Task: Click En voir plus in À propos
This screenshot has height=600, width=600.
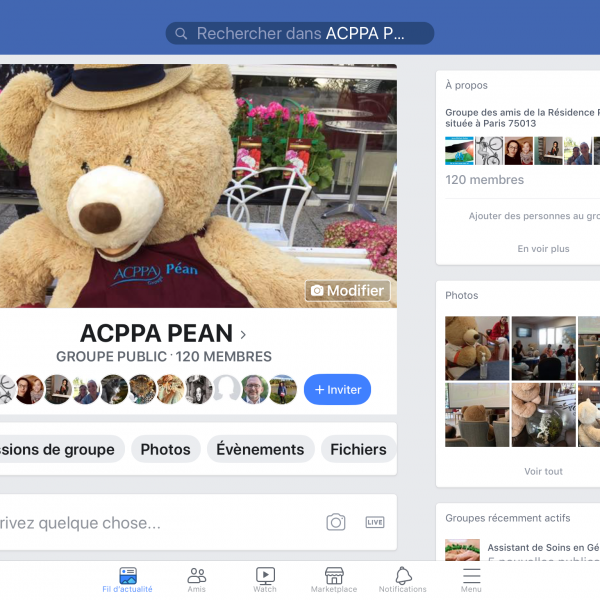Action: pyautogui.click(x=543, y=249)
